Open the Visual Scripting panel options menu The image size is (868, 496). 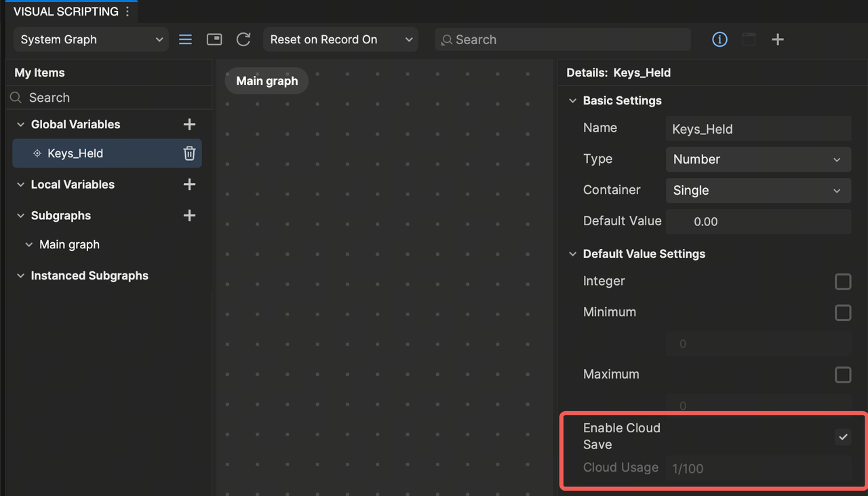tap(127, 12)
